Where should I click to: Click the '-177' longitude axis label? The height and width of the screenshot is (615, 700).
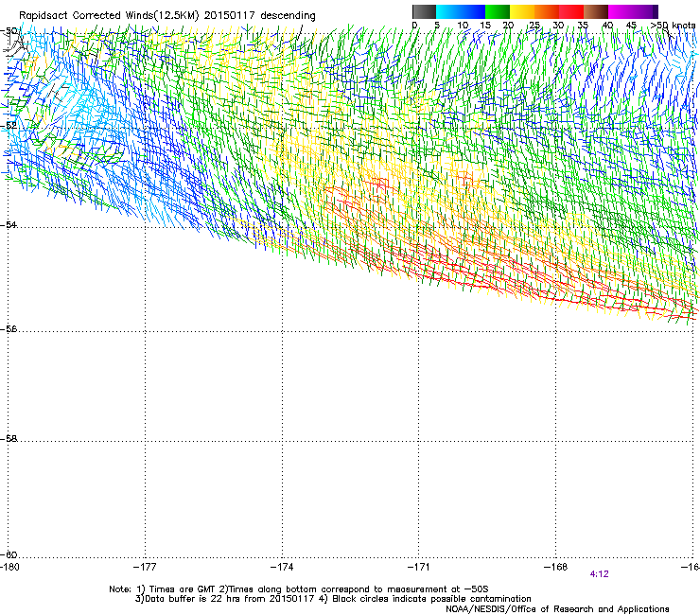point(145,567)
